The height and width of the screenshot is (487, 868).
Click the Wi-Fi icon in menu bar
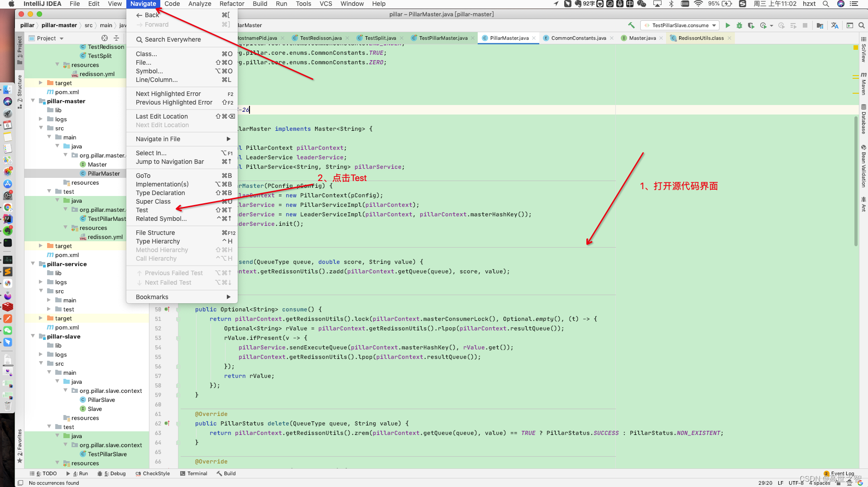click(698, 4)
